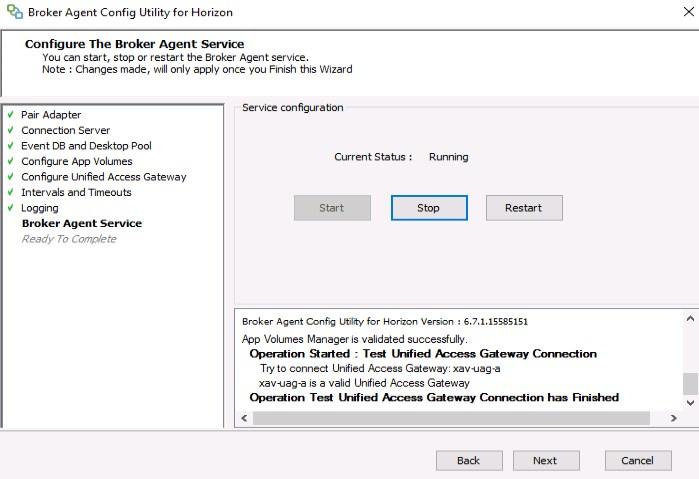Image resolution: width=699 pixels, height=479 pixels.
Task: Click the 'Connection has Finished' log line
Action: tap(434, 397)
